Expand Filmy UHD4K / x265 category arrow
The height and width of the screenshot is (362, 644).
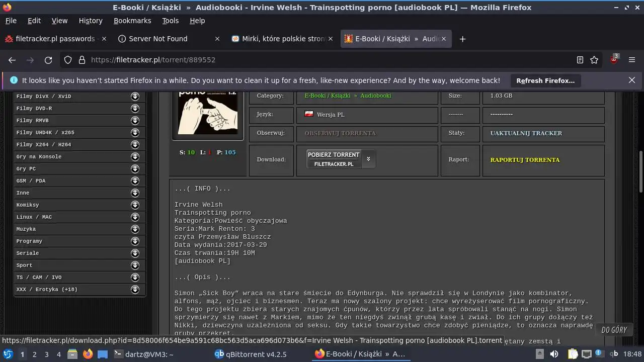(x=135, y=132)
